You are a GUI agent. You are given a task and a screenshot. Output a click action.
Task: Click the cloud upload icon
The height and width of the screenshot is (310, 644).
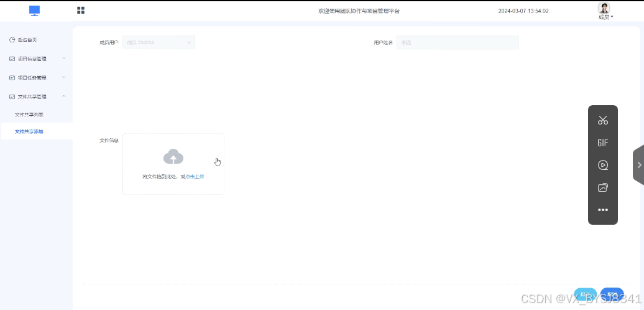(x=173, y=157)
